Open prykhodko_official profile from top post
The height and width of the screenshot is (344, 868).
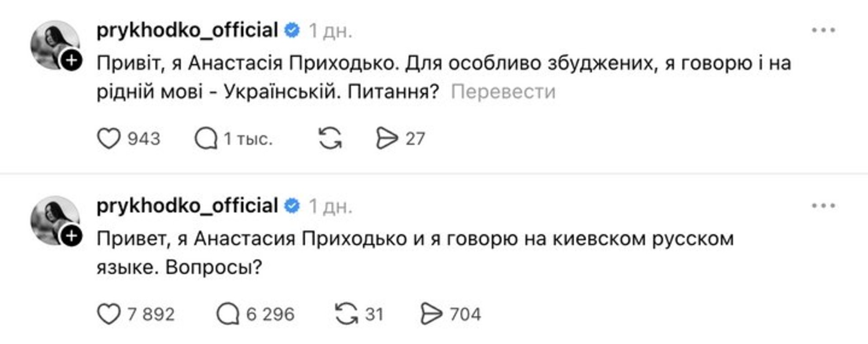click(x=187, y=30)
